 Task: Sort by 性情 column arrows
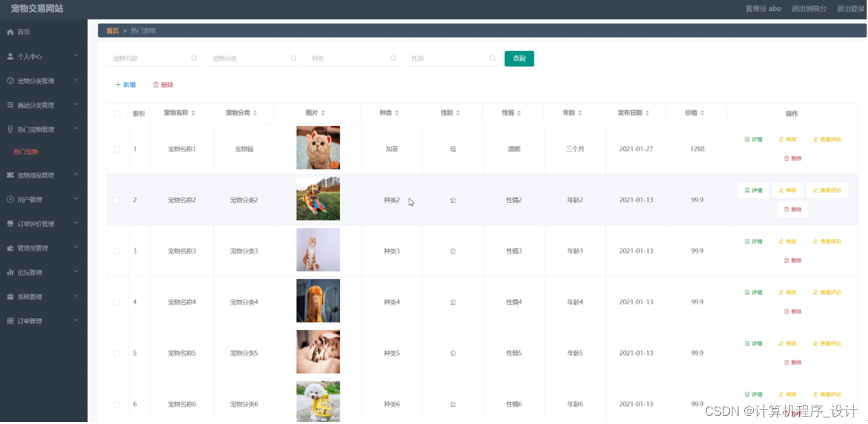coord(519,113)
